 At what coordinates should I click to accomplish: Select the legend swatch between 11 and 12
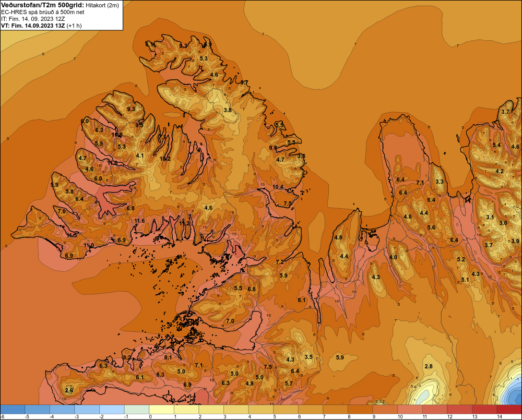click(435, 410)
